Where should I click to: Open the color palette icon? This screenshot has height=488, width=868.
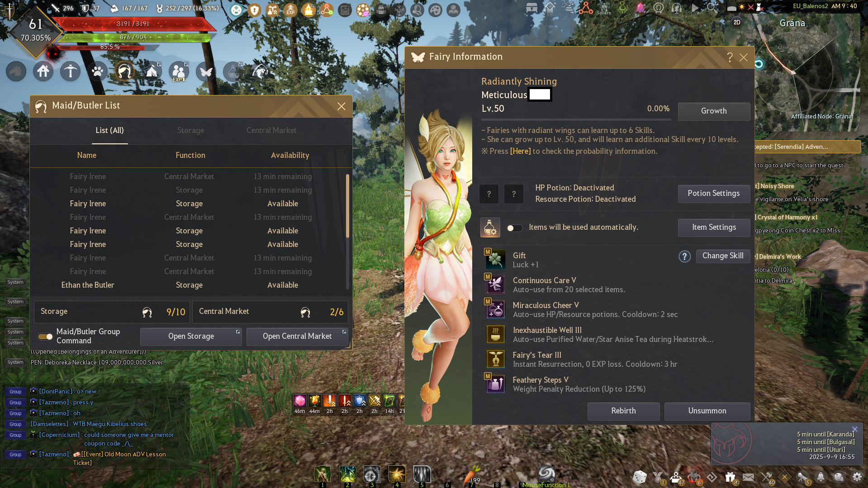click(436, 10)
